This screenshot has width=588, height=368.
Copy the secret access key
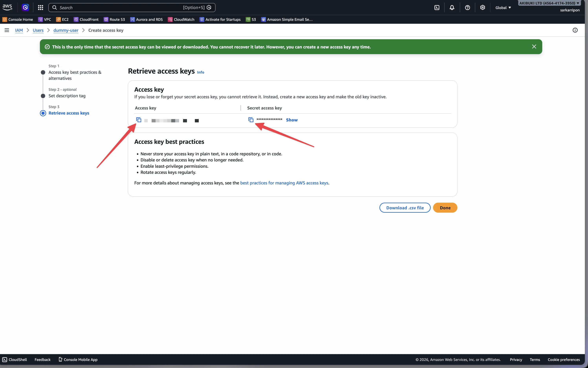pyautogui.click(x=251, y=119)
